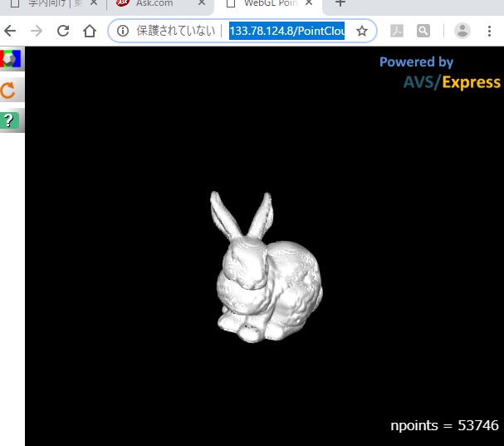Click the AVS/Express logo text
The width and height of the screenshot is (504, 446).
(452, 82)
